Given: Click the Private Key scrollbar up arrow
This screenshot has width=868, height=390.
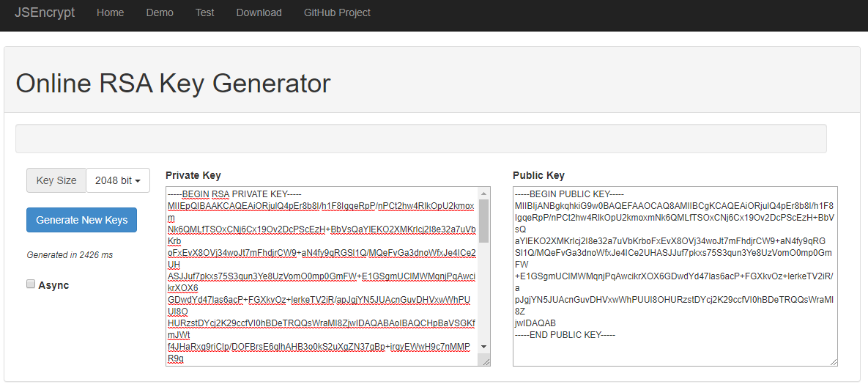Looking at the screenshot, I should pos(483,193).
